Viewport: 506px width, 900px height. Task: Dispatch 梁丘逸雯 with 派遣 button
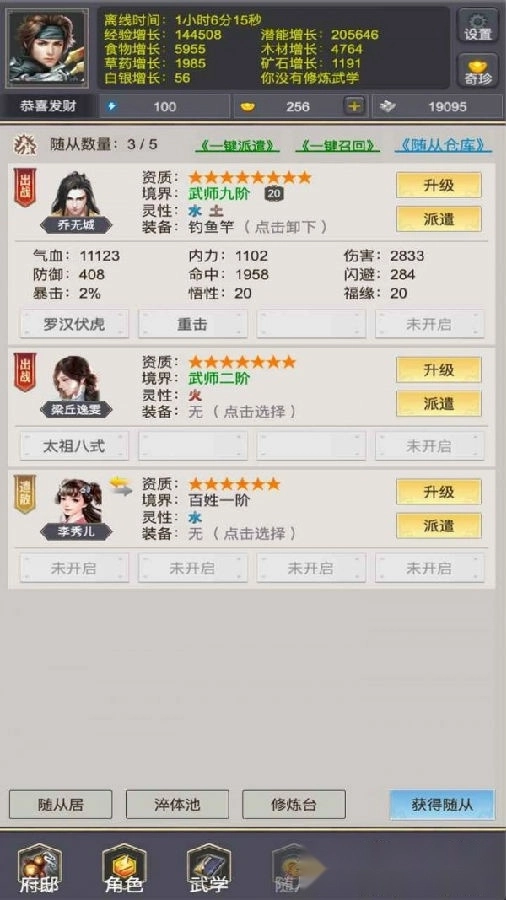439,404
